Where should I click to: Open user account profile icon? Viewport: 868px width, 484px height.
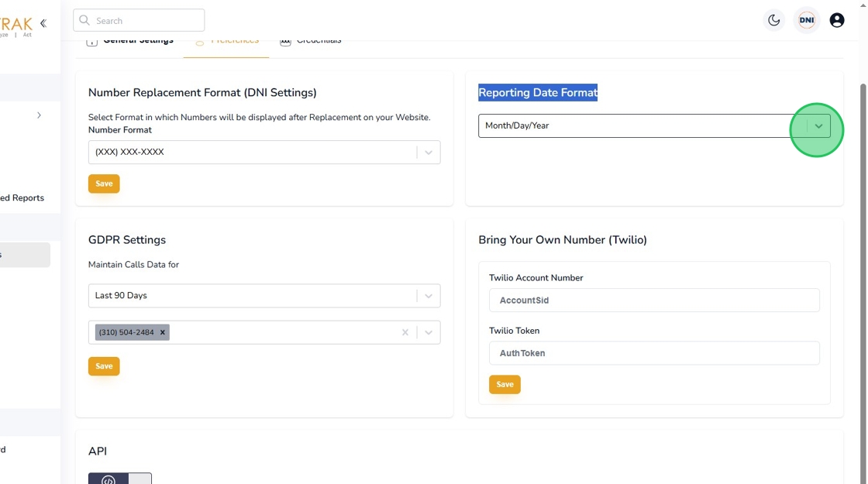point(837,20)
